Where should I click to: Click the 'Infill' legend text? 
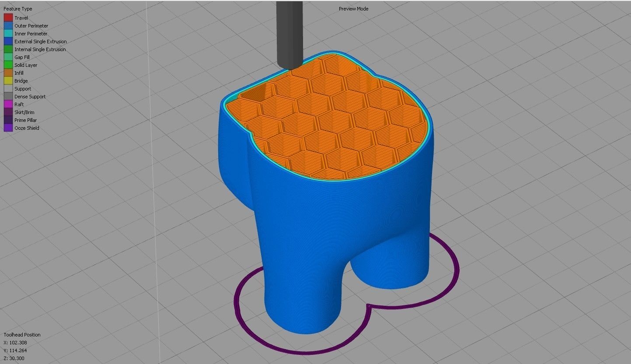[x=19, y=73]
